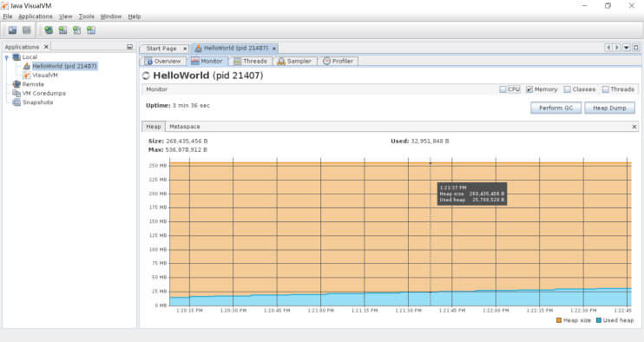Click the Add VM Coredump toolbar icon

tap(76, 30)
